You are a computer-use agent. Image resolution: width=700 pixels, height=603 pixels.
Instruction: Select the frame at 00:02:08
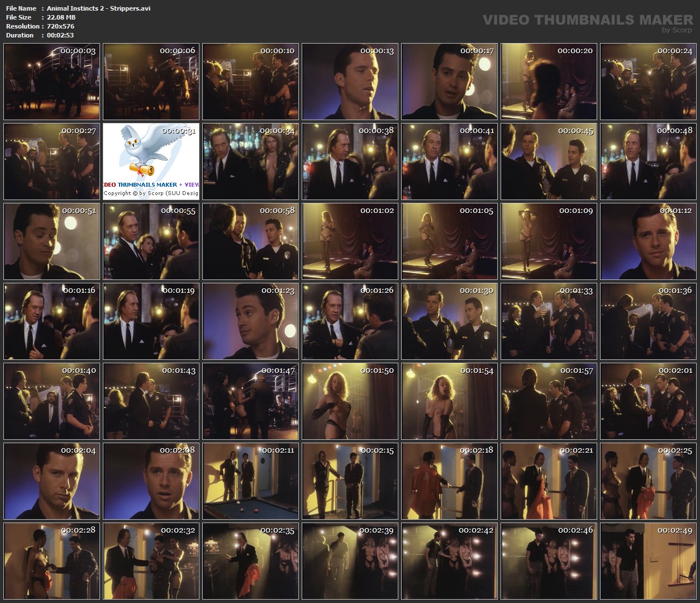(151, 481)
